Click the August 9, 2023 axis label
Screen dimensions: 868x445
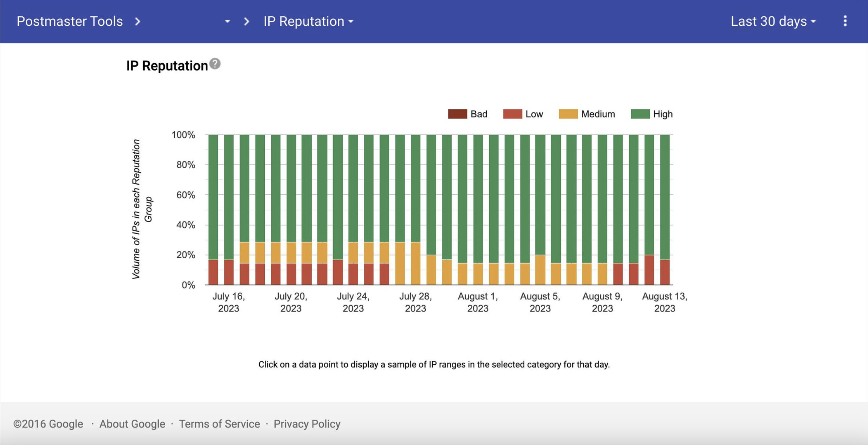pos(602,302)
